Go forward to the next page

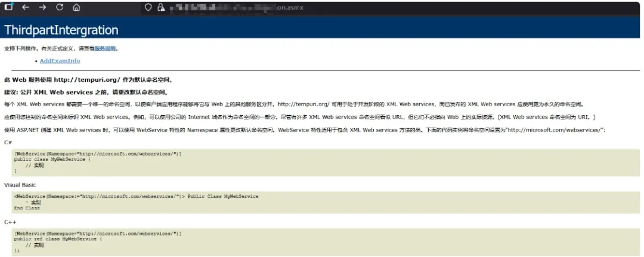42,7
